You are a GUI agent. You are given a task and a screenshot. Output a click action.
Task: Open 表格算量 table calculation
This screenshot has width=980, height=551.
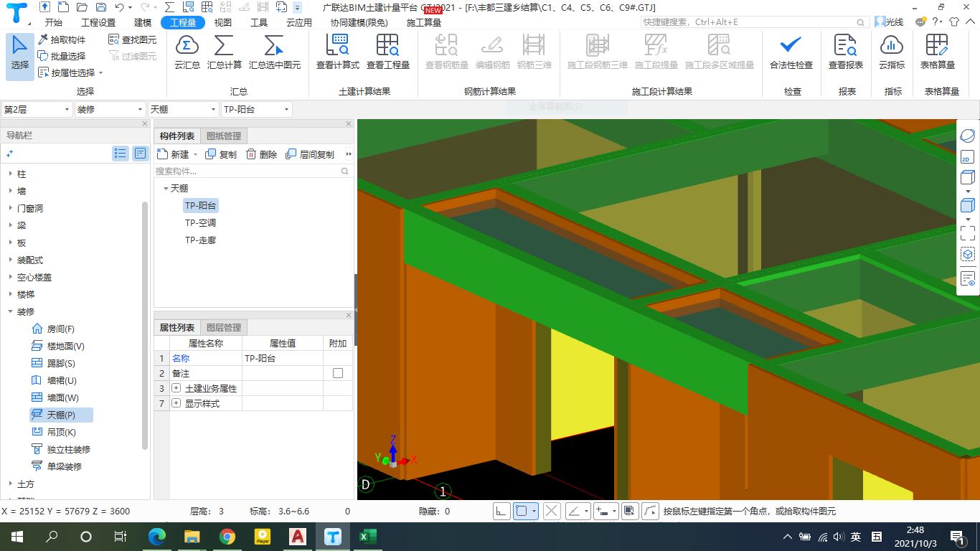click(937, 52)
